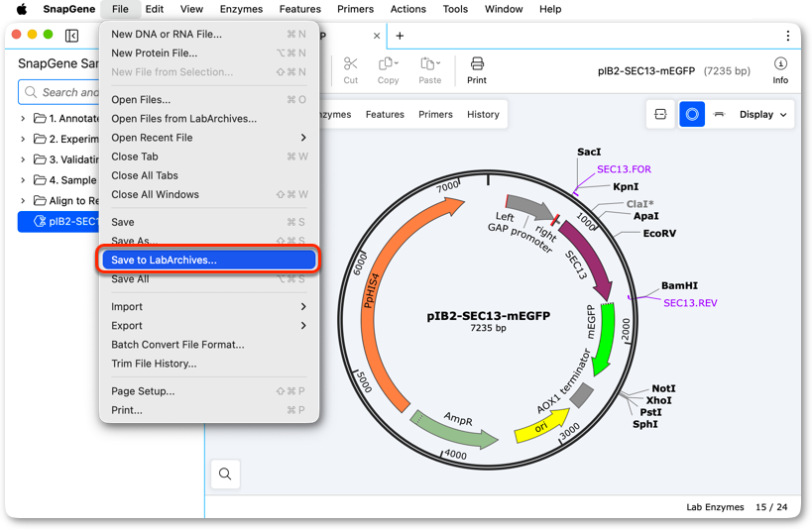Open the Tools menu
Screen dimensions: 812x529
[x=455, y=9]
